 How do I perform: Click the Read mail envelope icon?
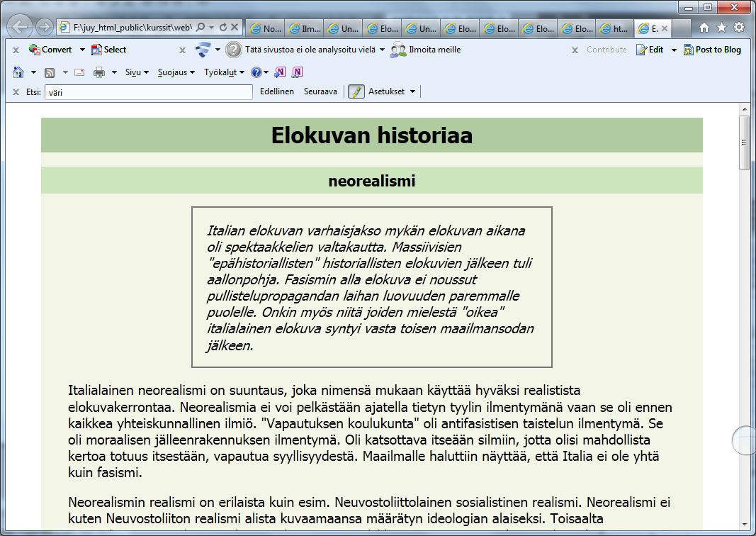[79, 72]
